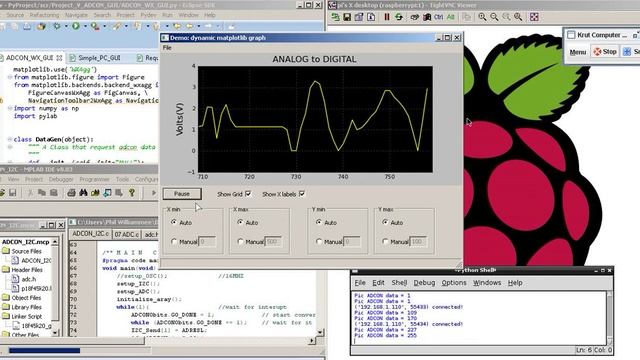Click the TightVNC refresh screen icon

(398, 17)
